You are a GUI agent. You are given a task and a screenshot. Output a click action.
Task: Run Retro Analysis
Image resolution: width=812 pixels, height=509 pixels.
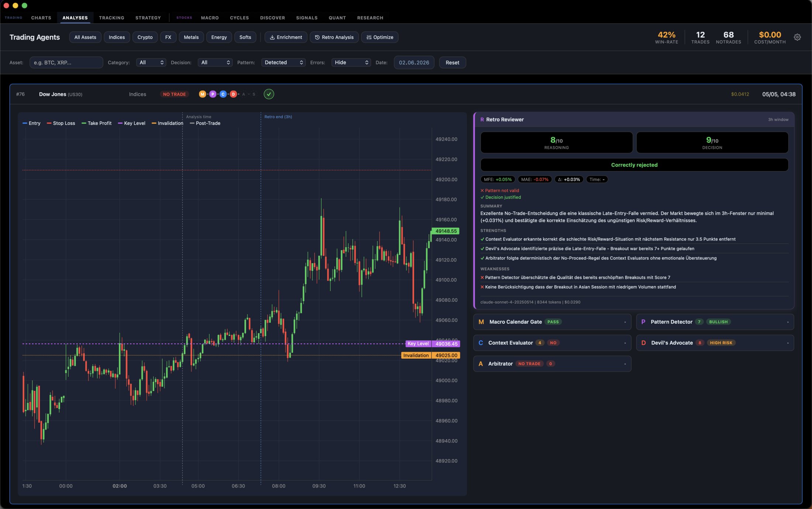334,37
